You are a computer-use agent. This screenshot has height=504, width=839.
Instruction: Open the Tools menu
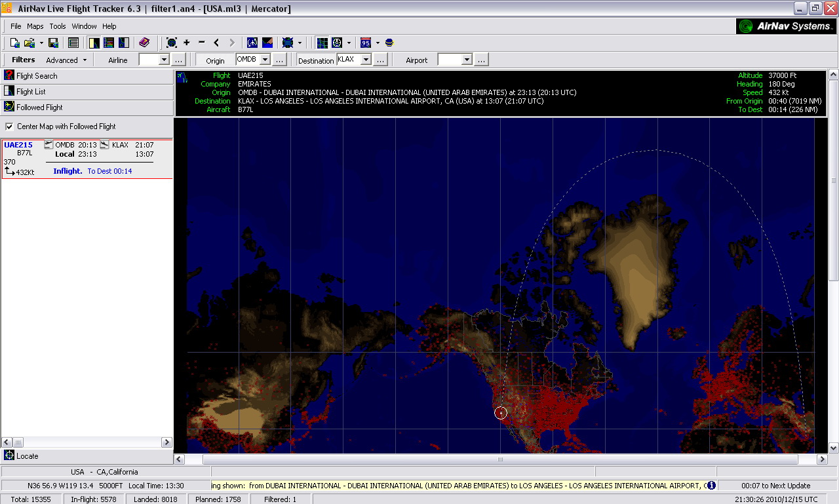point(58,26)
